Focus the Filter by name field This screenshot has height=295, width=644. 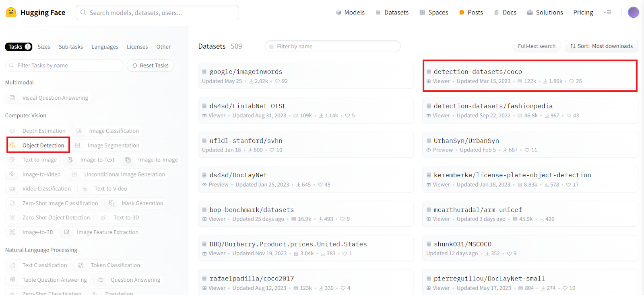[332, 46]
